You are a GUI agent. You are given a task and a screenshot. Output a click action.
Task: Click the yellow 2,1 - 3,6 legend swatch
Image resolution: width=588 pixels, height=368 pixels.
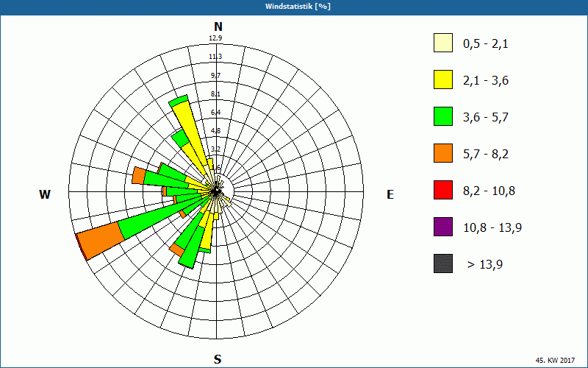point(443,79)
